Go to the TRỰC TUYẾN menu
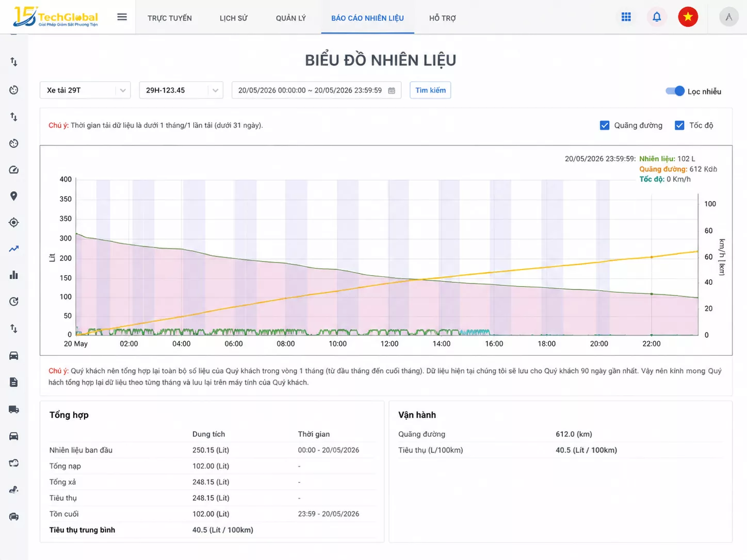This screenshot has height=560, width=747. (170, 18)
